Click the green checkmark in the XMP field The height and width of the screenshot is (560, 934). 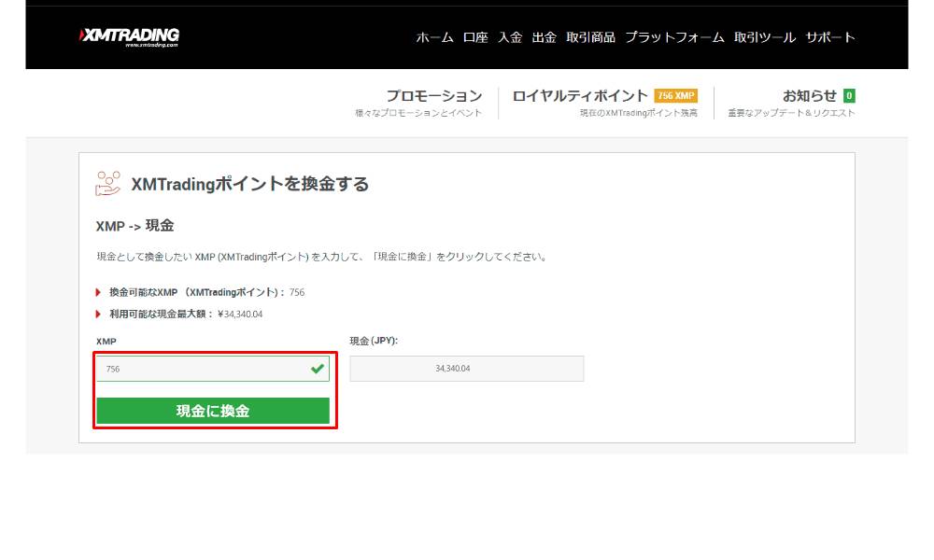pyautogui.click(x=318, y=368)
